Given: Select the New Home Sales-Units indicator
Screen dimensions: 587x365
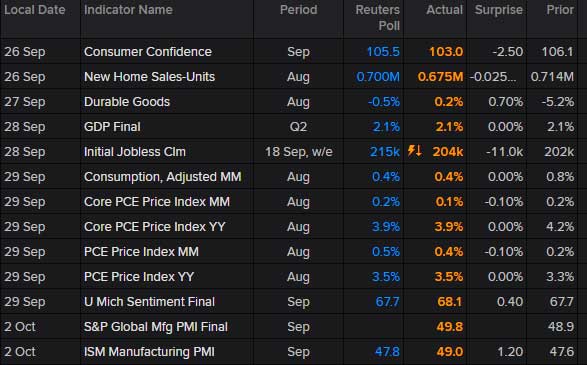Looking at the screenshot, I should (x=149, y=77).
